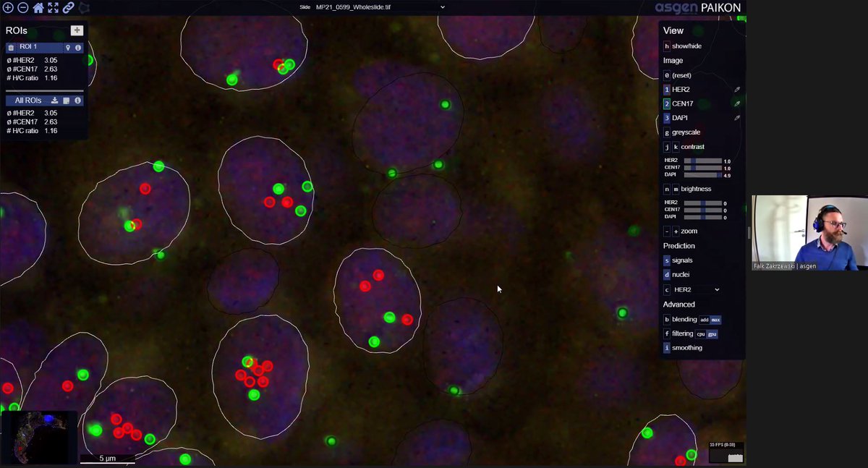
Task: Set blending mode to max
Action: click(x=715, y=320)
